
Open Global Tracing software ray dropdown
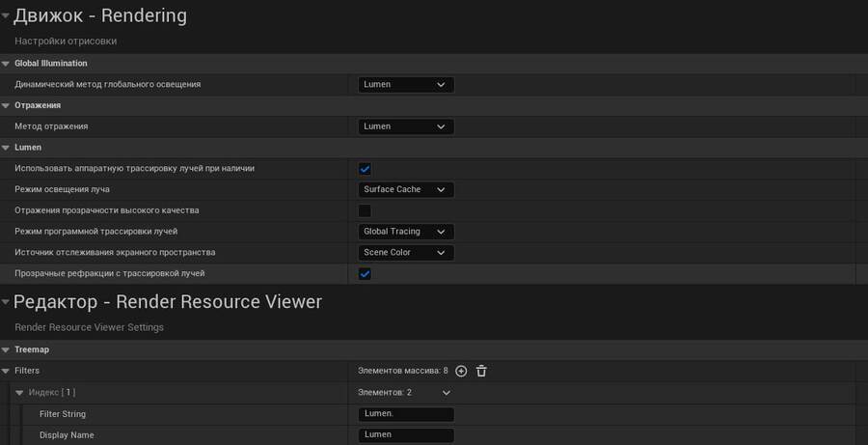(405, 232)
